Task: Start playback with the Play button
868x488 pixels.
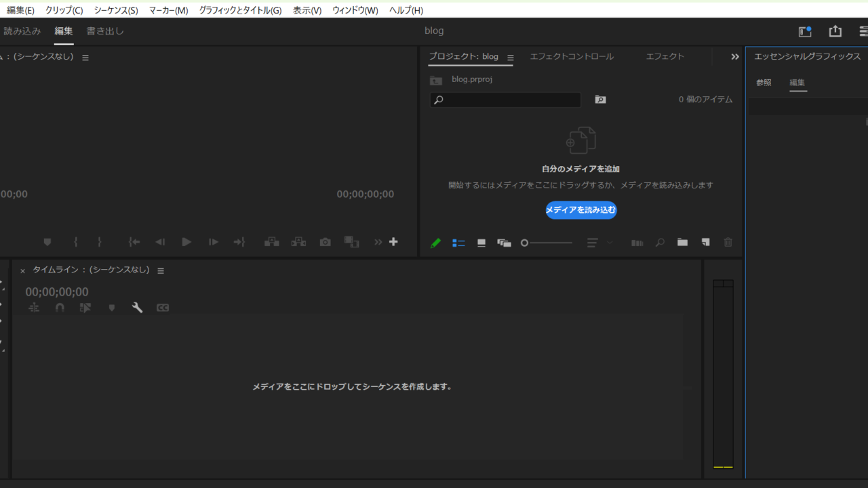Action: pos(186,242)
